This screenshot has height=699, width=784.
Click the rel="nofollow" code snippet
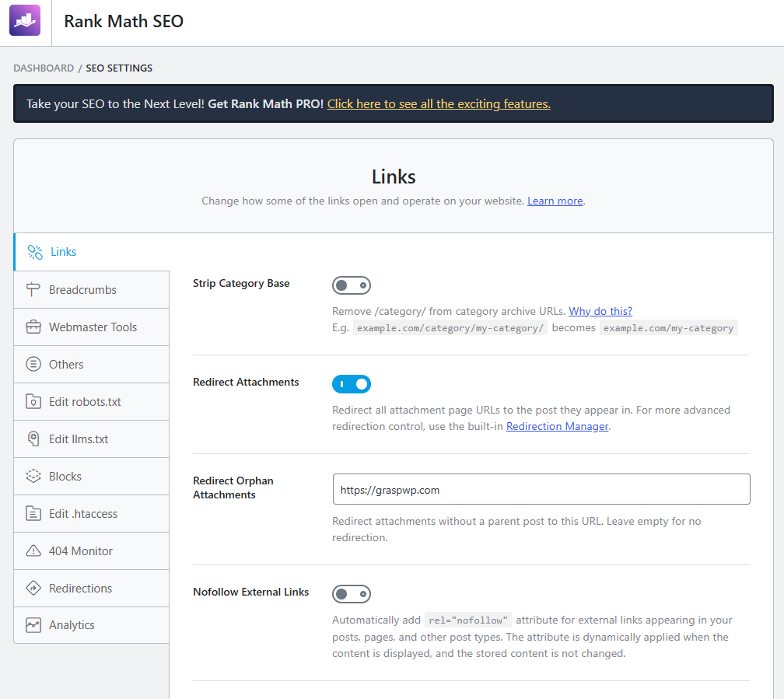click(468, 620)
